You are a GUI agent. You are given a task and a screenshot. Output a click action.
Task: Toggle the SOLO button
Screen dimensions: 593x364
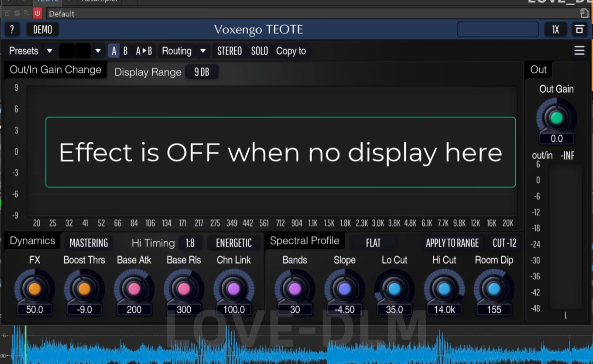coord(260,51)
